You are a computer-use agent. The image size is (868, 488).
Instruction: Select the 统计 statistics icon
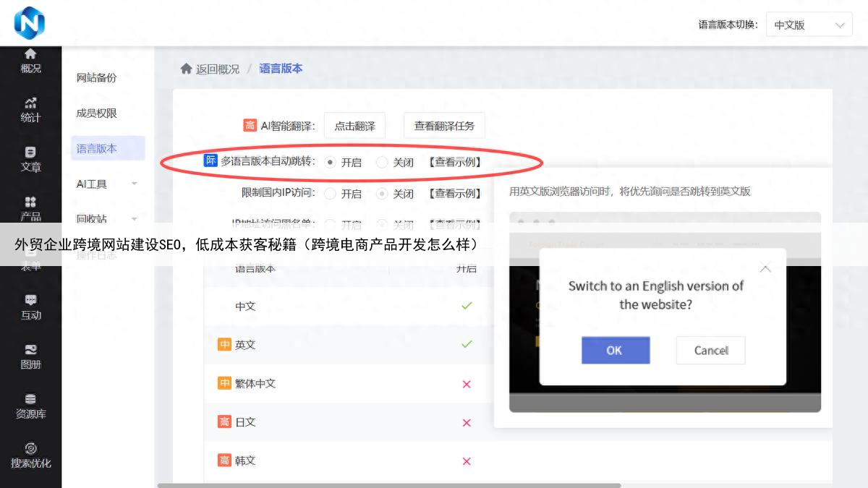tap(30, 110)
